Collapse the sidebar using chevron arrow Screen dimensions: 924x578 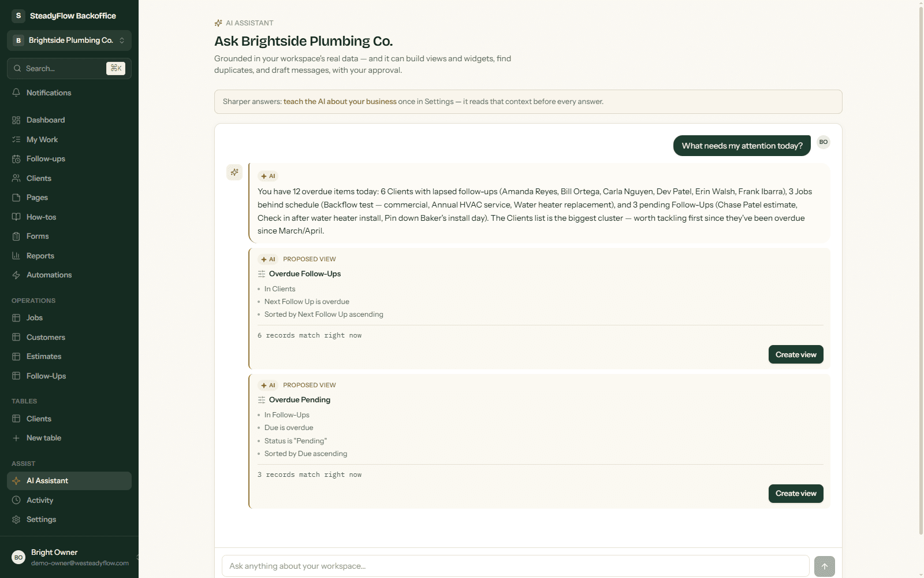[137, 557]
